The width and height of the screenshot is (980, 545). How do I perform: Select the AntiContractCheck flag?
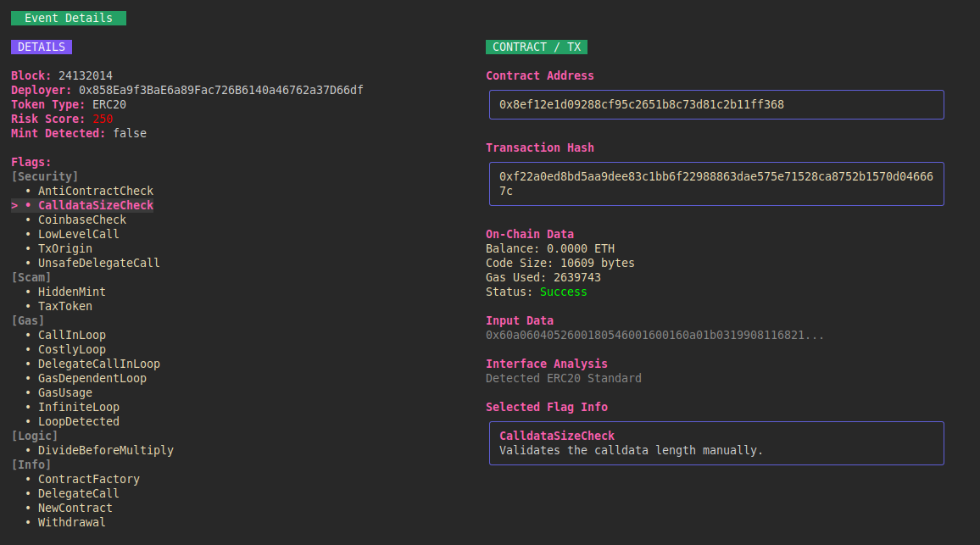coord(95,191)
